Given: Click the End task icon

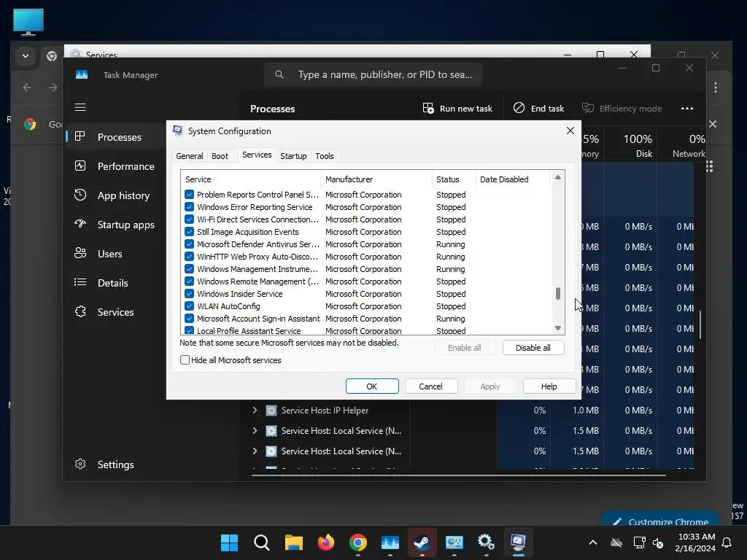Looking at the screenshot, I should 519,108.
